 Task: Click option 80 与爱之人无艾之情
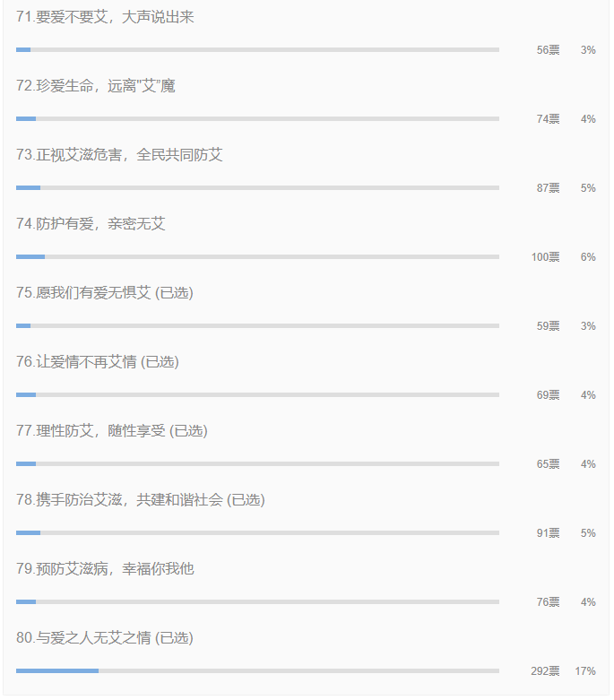(x=105, y=637)
